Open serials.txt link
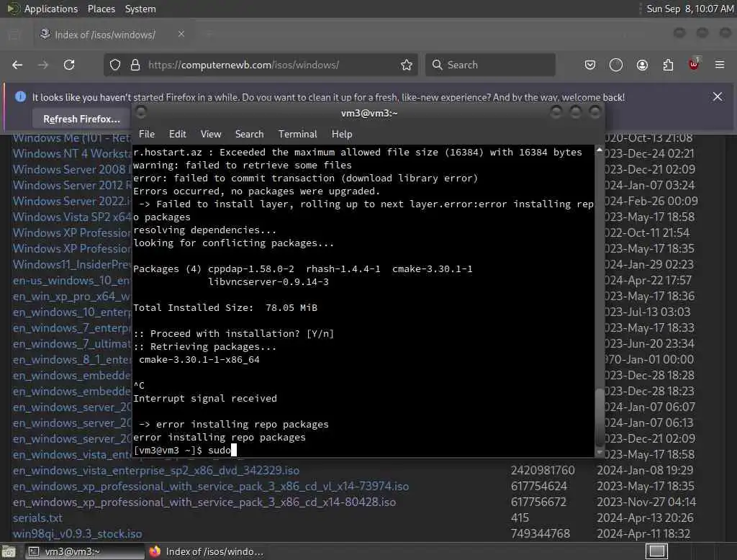Viewport: 737px width, 560px height. [37, 518]
